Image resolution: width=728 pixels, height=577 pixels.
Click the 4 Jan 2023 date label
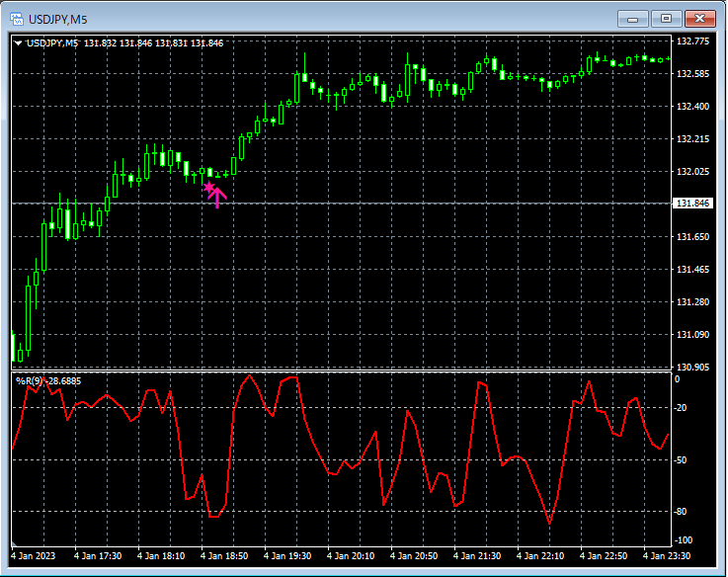[x=36, y=556]
